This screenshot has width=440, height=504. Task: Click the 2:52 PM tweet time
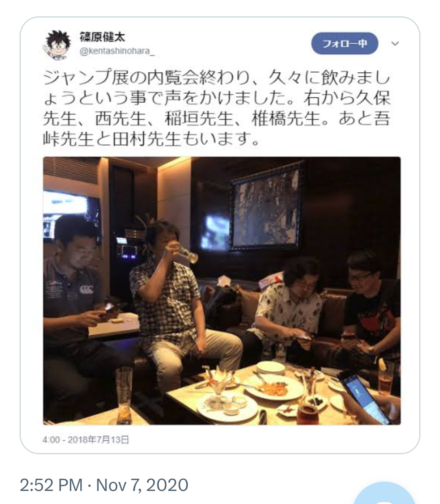[x=51, y=485]
